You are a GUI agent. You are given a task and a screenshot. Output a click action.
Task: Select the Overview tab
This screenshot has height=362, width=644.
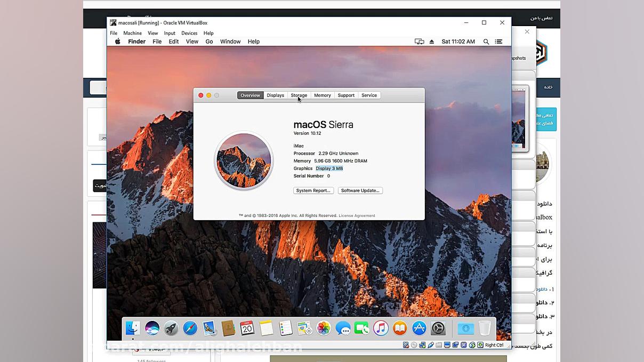pyautogui.click(x=250, y=95)
